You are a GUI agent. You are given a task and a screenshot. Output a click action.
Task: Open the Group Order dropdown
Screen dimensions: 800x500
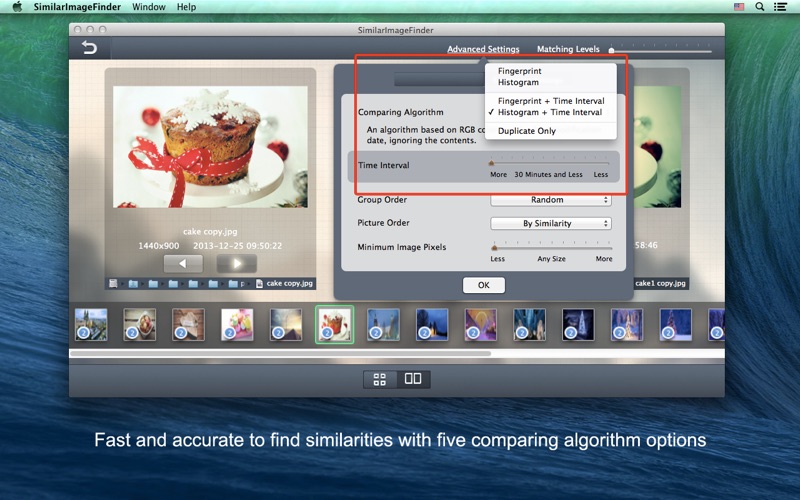point(550,200)
